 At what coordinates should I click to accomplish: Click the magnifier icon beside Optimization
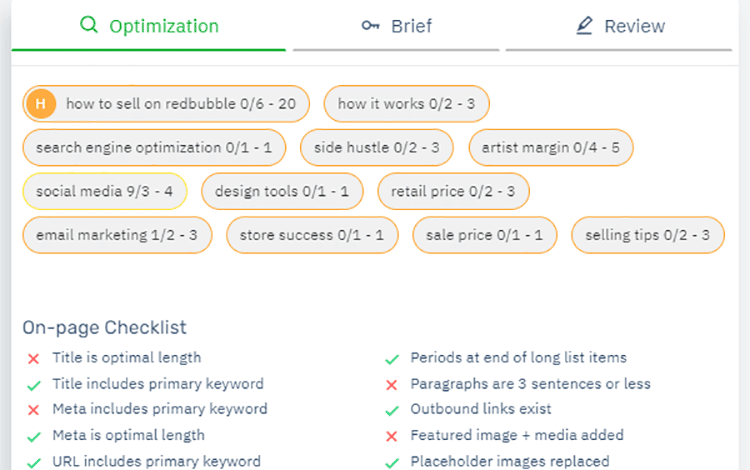point(89,26)
